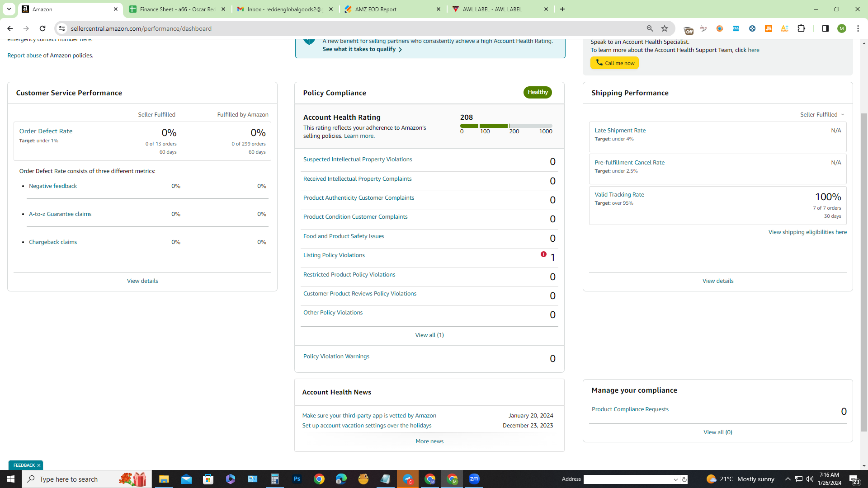Image resolution: width=868 pixels, height=488 pixels.
Task: Open Calculator from taskbar
Action: pos(275,479)
